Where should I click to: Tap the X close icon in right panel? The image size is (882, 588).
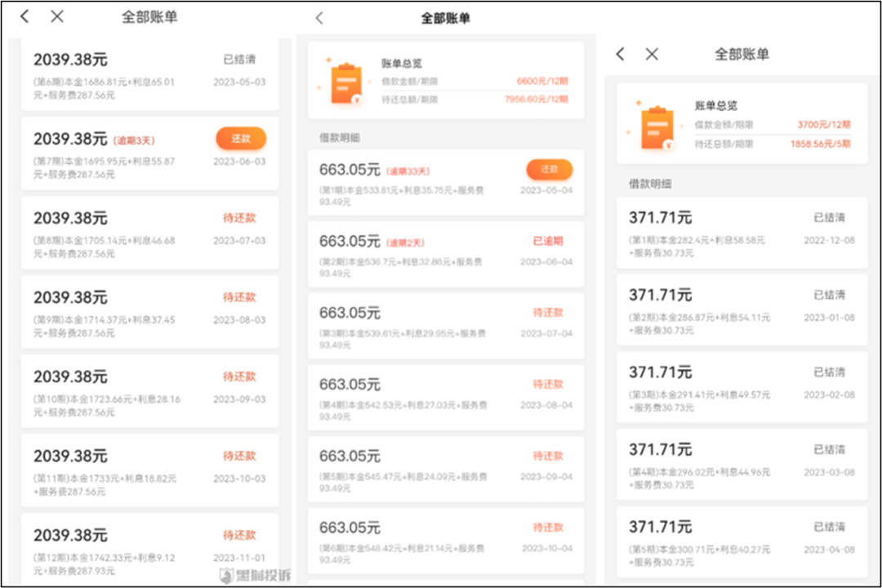click(x=652, y=54)
